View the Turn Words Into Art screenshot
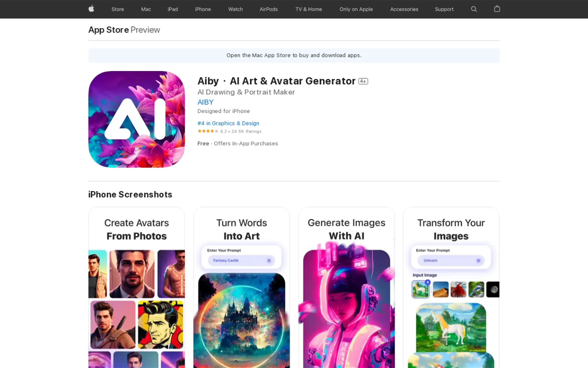 click(x=241, y=287)
